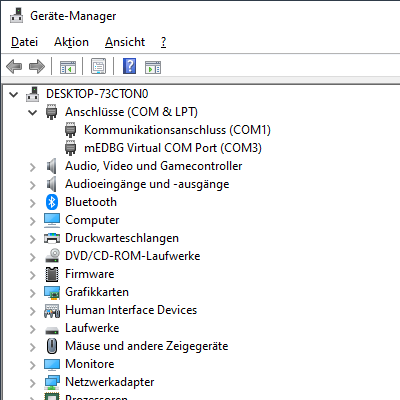Screen dimensions: 400x400
Task: Open the Ansicht menu
Action: pyautogui.click(x=125, y=42)
